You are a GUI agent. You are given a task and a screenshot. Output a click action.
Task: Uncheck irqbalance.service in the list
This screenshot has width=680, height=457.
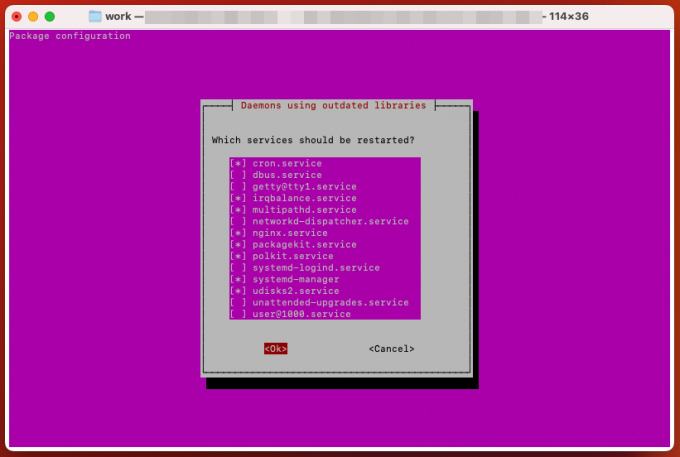(x=237, y=198)
